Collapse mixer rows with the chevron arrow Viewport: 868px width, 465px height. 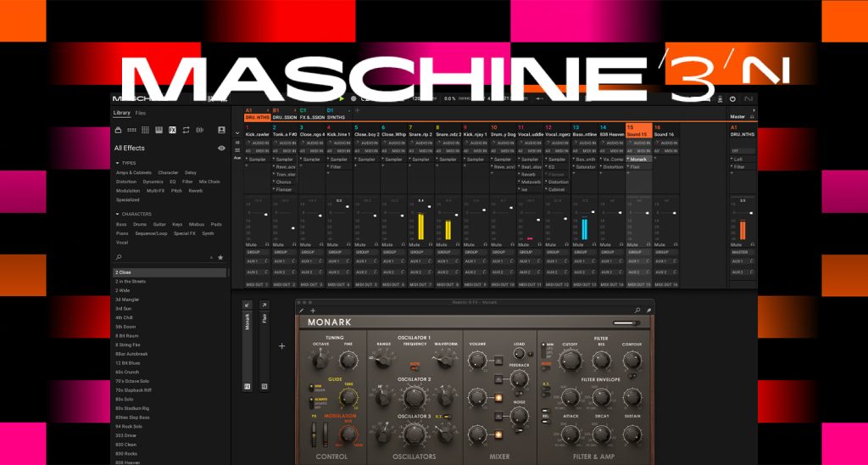[237, 133]
